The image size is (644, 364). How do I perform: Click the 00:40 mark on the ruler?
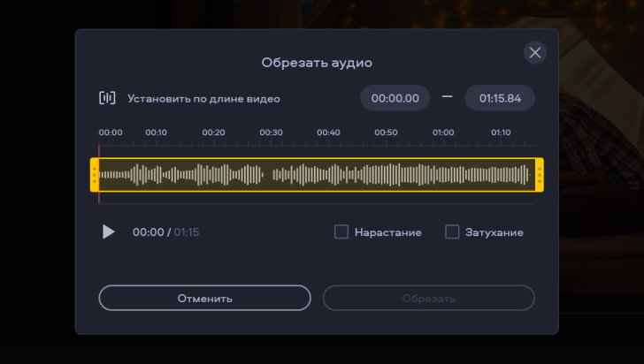pyautogui.click(x=329, y=133)
